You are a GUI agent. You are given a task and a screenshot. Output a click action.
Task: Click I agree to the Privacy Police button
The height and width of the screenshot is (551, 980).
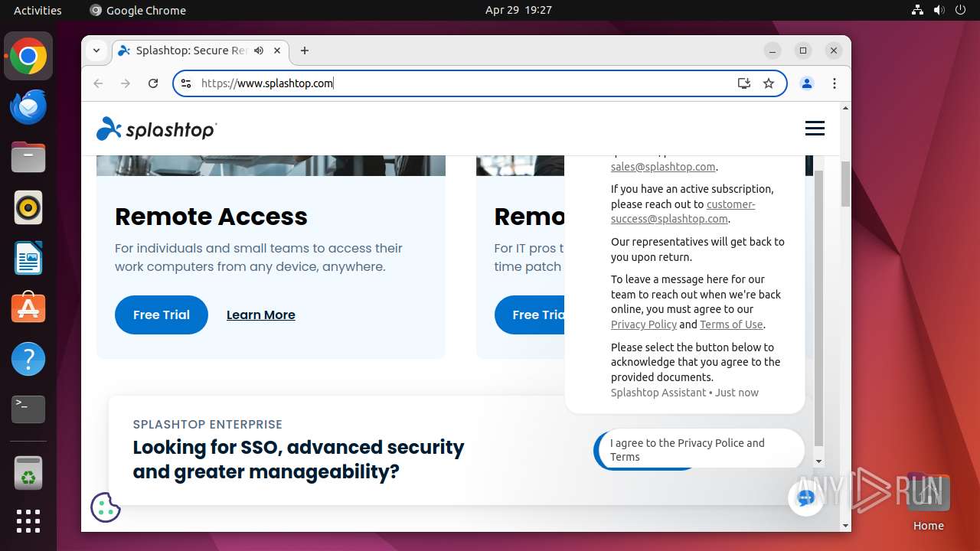coord(699,449)
